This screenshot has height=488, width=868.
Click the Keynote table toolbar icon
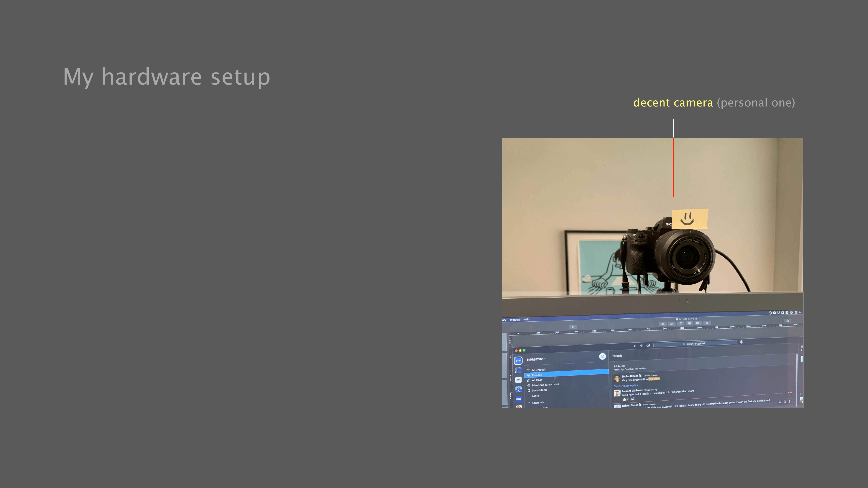click(663, 324)
